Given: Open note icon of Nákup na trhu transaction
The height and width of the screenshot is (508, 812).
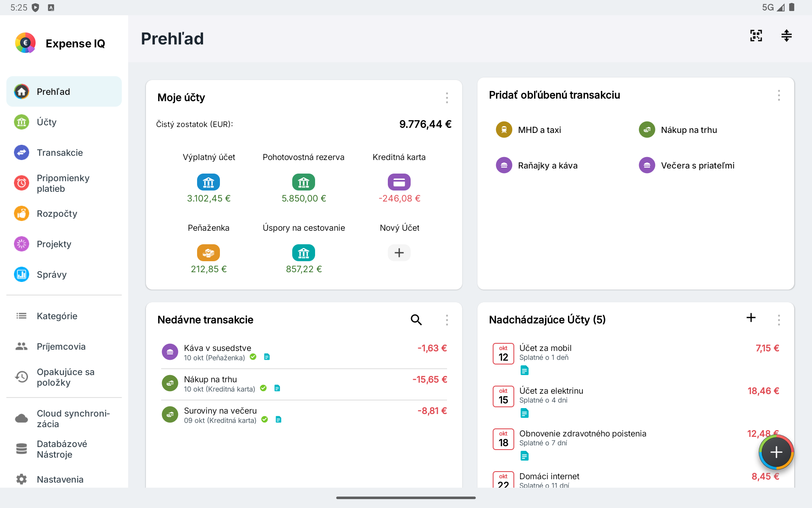Looking at the screenshot, I should pos(277,388).
